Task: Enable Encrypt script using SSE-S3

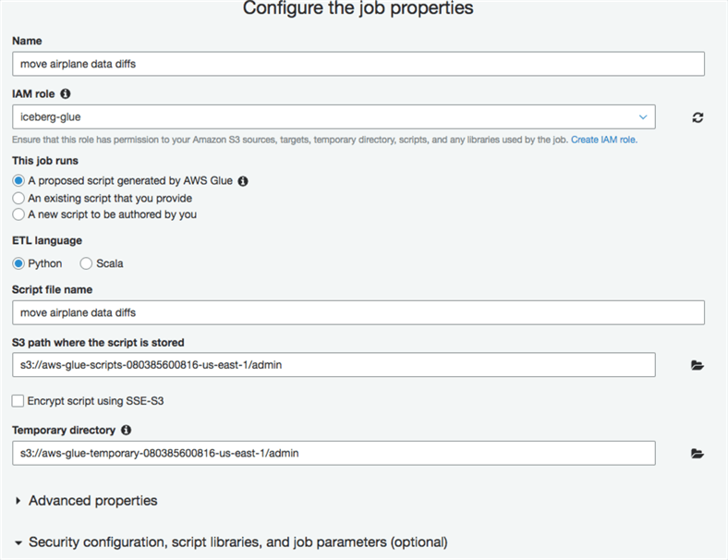Action: pyautogui.click(x=18, y=401)
